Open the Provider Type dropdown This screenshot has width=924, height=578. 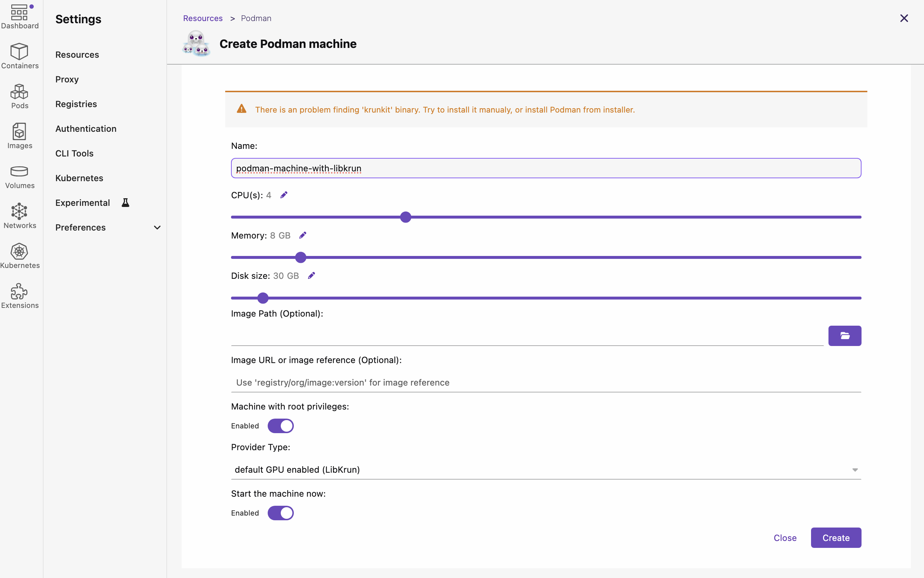coord(546,470)
